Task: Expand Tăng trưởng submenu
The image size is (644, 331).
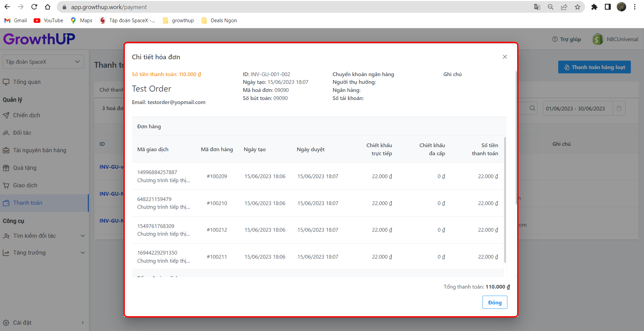Action: [x=44, y=253]
